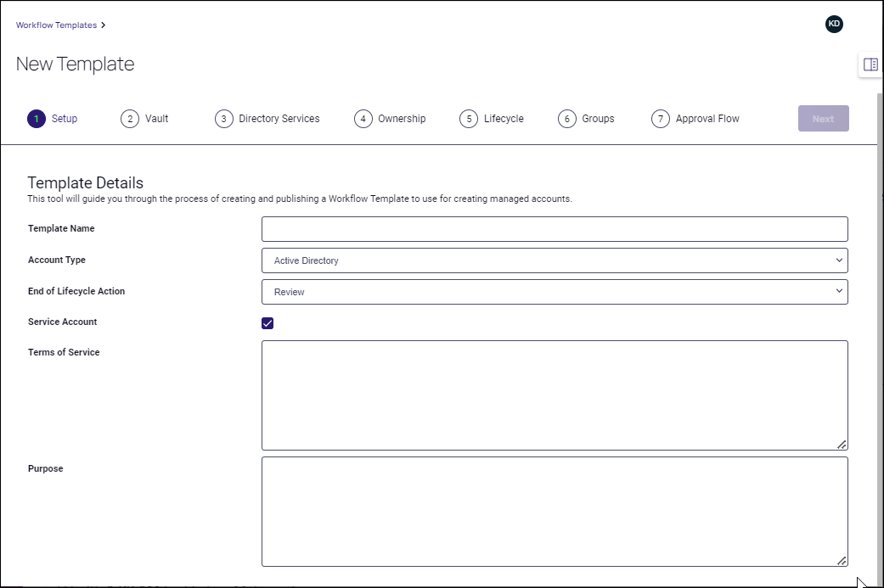Click the Ownership step circle
884x588 pixels.
(x=363, y=118)
